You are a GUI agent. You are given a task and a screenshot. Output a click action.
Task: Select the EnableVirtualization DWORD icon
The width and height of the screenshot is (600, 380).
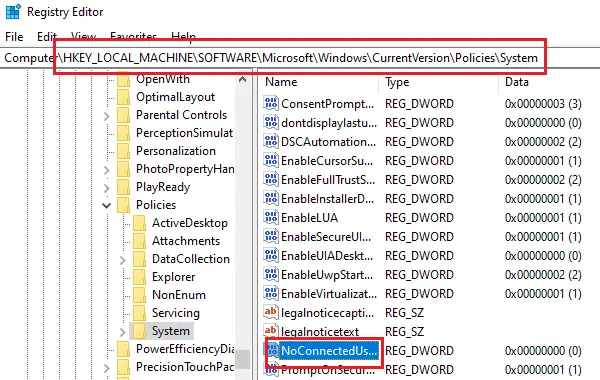pyautogui.click(x=271, y=294)
